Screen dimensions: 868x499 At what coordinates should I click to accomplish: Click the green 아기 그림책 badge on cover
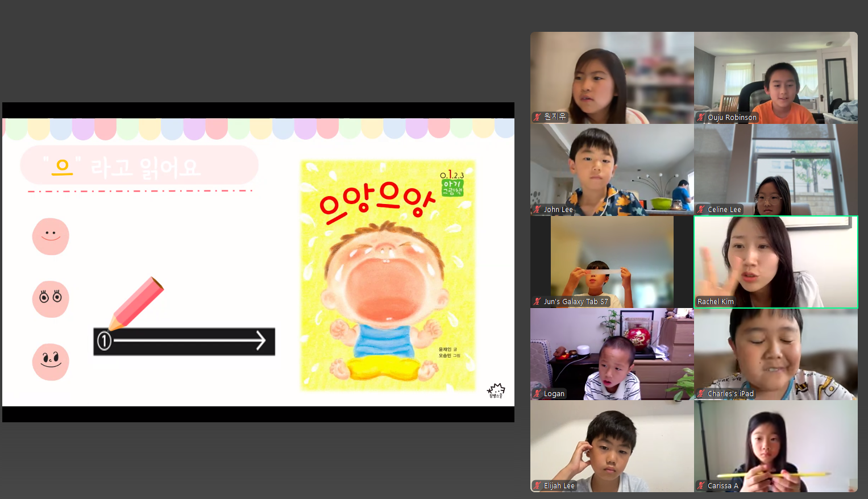click(x=452, y=188)
